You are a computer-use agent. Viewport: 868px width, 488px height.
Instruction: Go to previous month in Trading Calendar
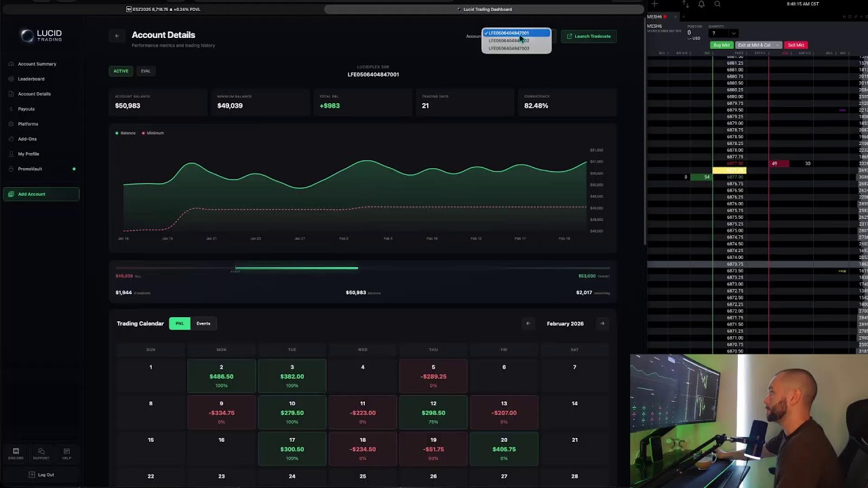click(x=528, y=323)
